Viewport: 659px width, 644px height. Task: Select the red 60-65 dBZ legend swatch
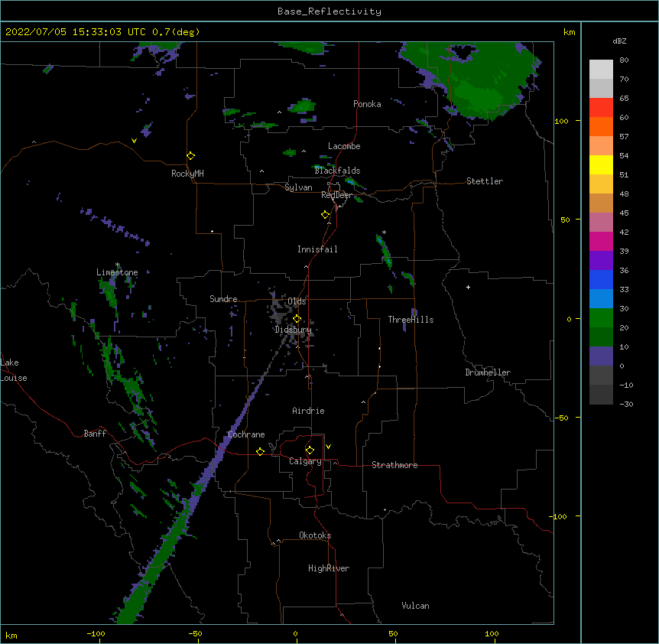[x=601, y=107]
